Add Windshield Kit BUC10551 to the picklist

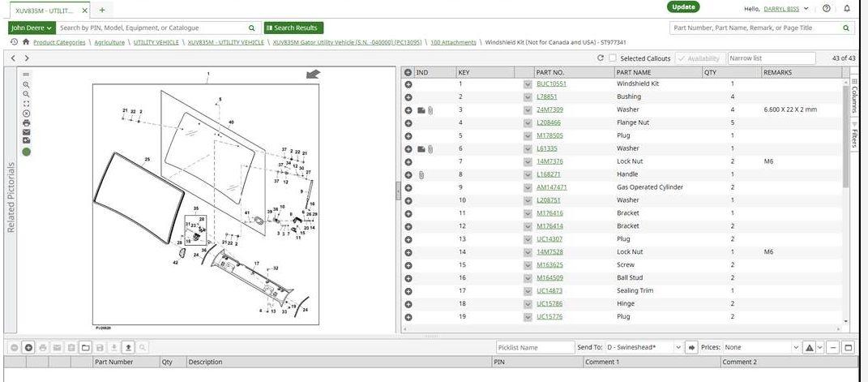[408, 84]
